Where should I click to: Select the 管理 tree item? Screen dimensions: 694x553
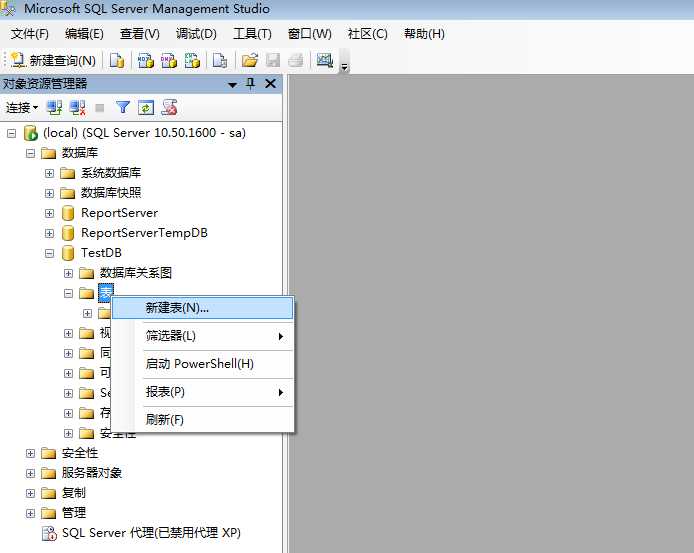pyautogui.click(x=73, y=513)
